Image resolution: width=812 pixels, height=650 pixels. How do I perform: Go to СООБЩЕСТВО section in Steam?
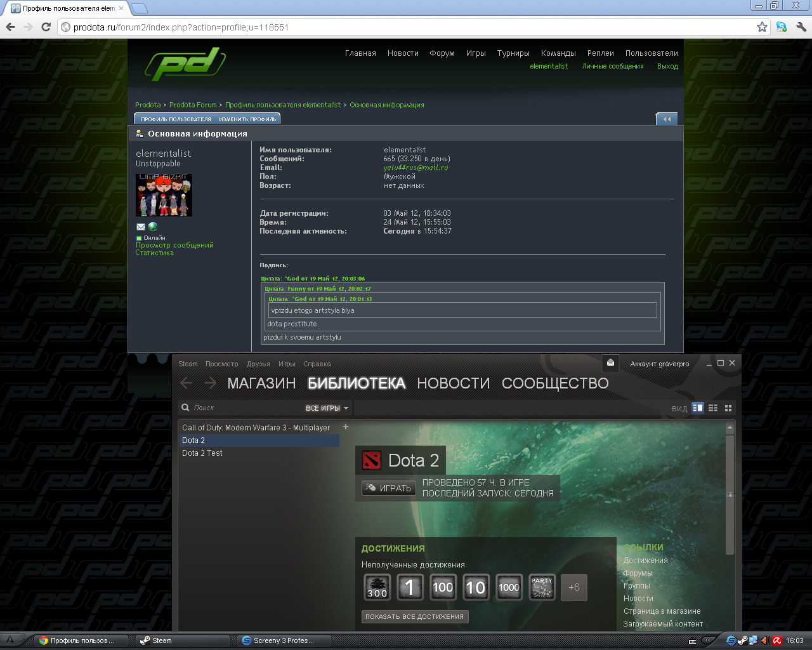[555, 383]
